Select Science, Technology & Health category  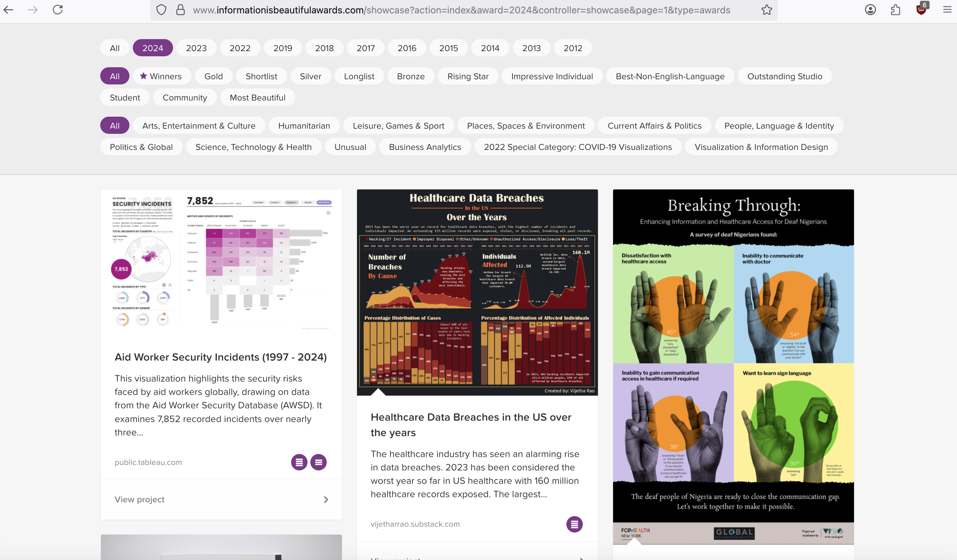click(x=254, y=147)
